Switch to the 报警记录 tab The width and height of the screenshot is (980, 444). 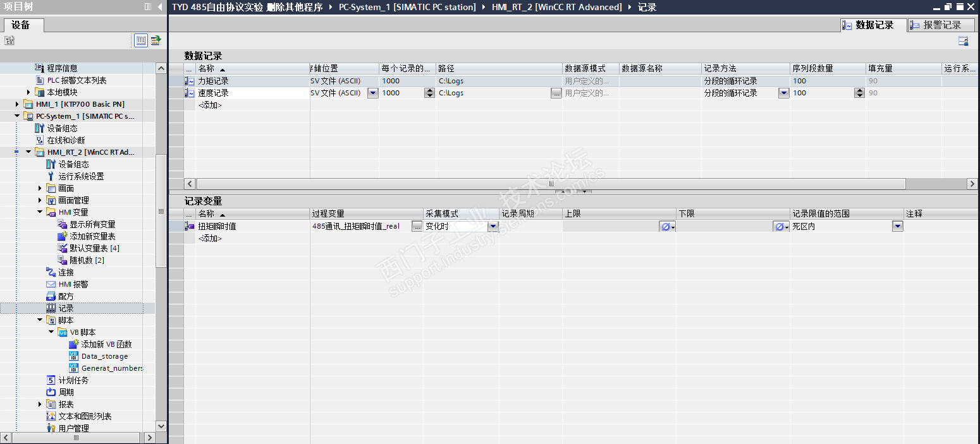pos(941,25)
